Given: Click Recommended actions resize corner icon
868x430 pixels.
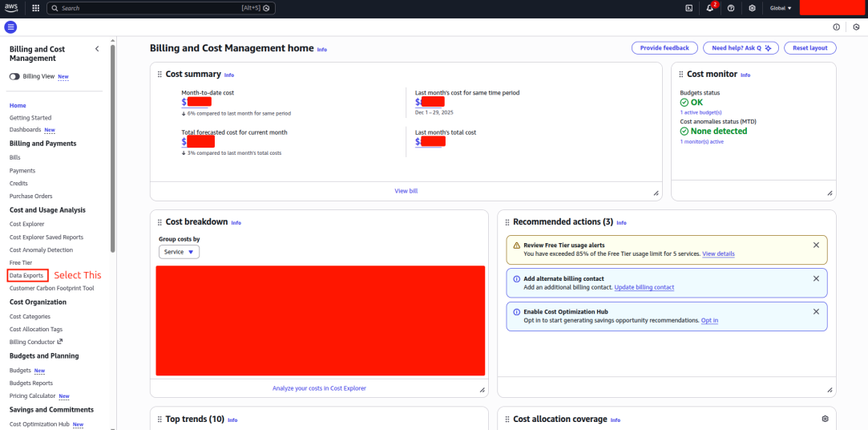Looking at the screenshot, I should coord(830,390).
